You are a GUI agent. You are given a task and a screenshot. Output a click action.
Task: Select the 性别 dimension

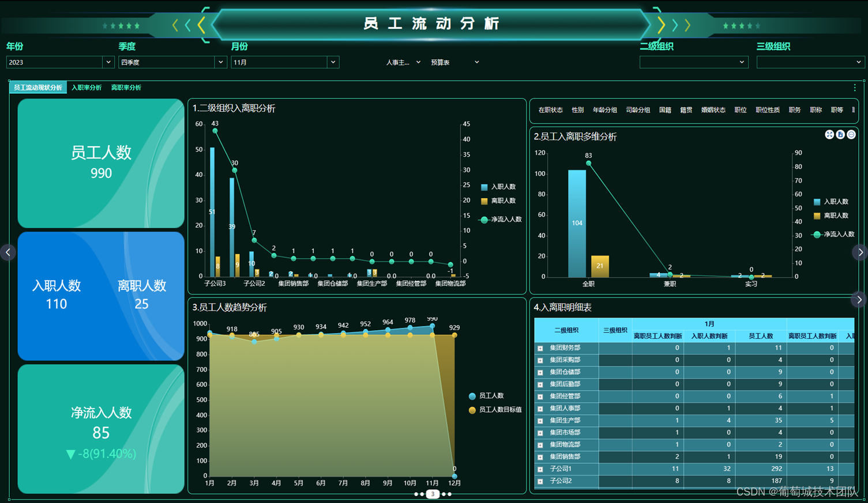pyautogui.click(x=577, y=110)
